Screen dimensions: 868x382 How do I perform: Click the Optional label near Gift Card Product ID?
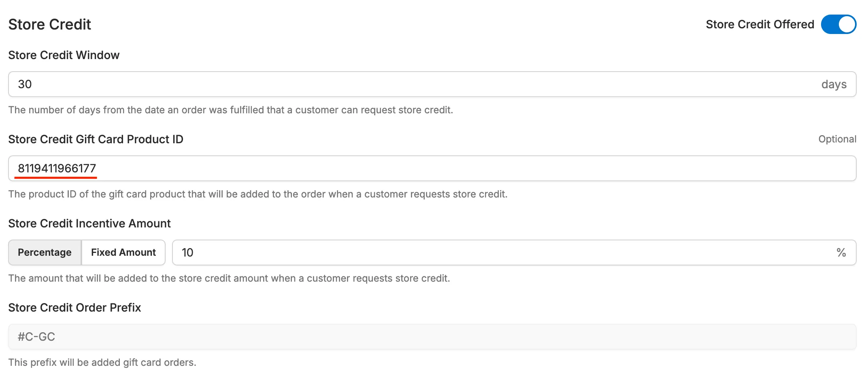(x=837, y=139)
